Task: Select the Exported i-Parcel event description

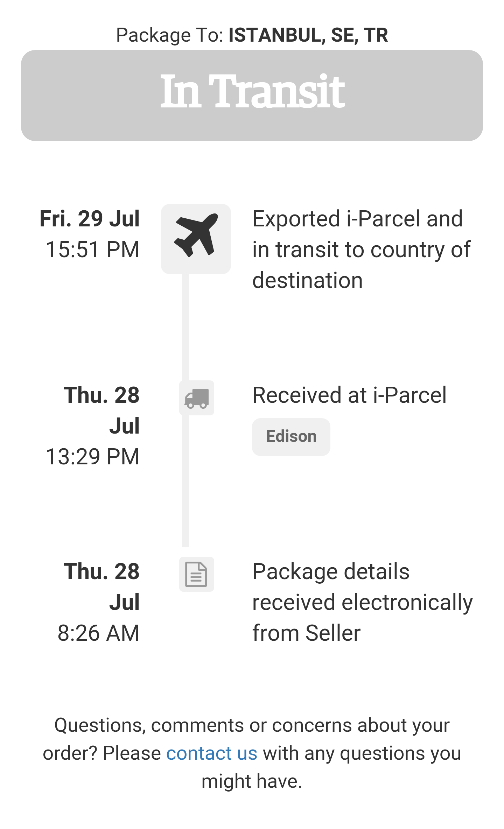Action: click(362, 250)
